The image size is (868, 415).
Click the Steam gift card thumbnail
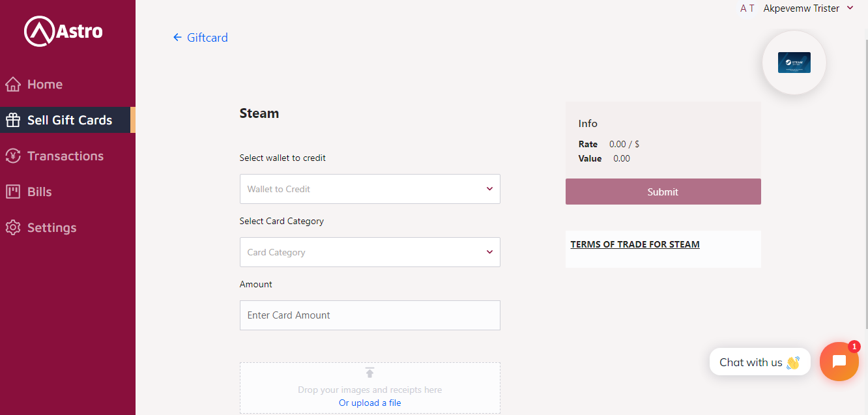(x=794, y=63)
